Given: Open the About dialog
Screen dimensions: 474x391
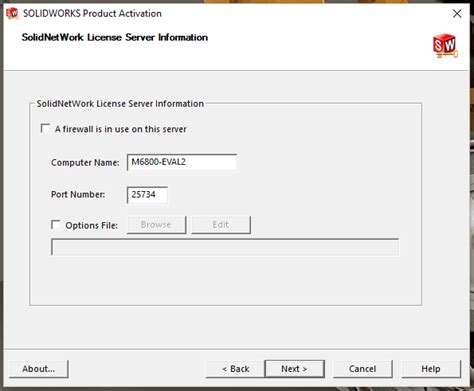Looking at the screenshot, I should click(39, 369).
